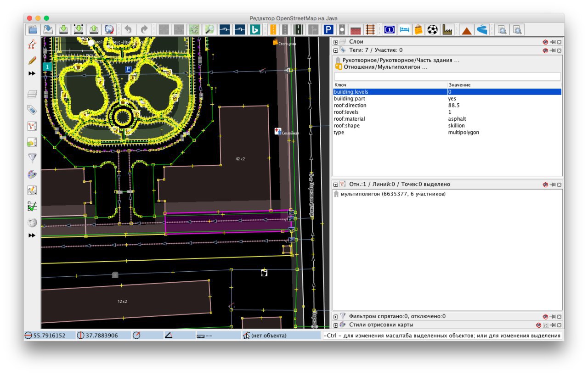Select the yellow road preset icon
Screen dimensions: 588x375
point(273,29)
